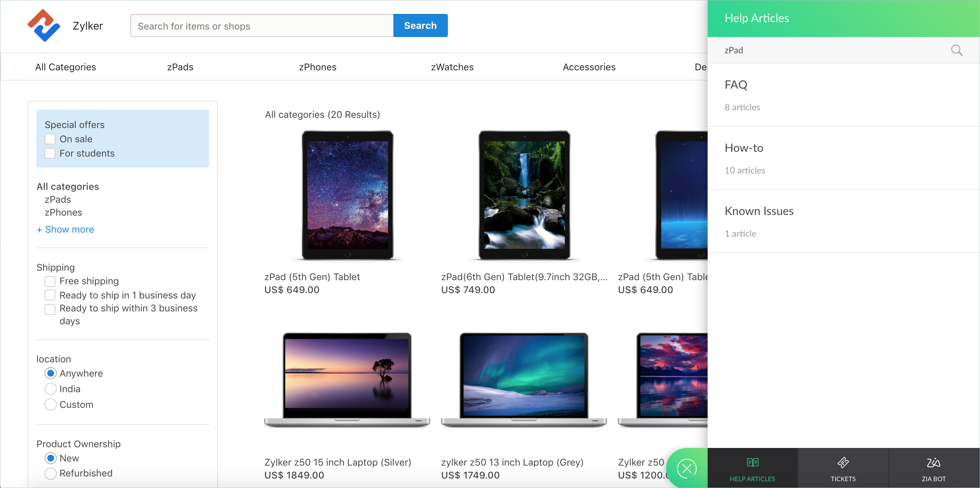Image resolution: width=980 pixels, height=488 pixels.
Task: Expand categories with Show more
Action: [65, 229]
